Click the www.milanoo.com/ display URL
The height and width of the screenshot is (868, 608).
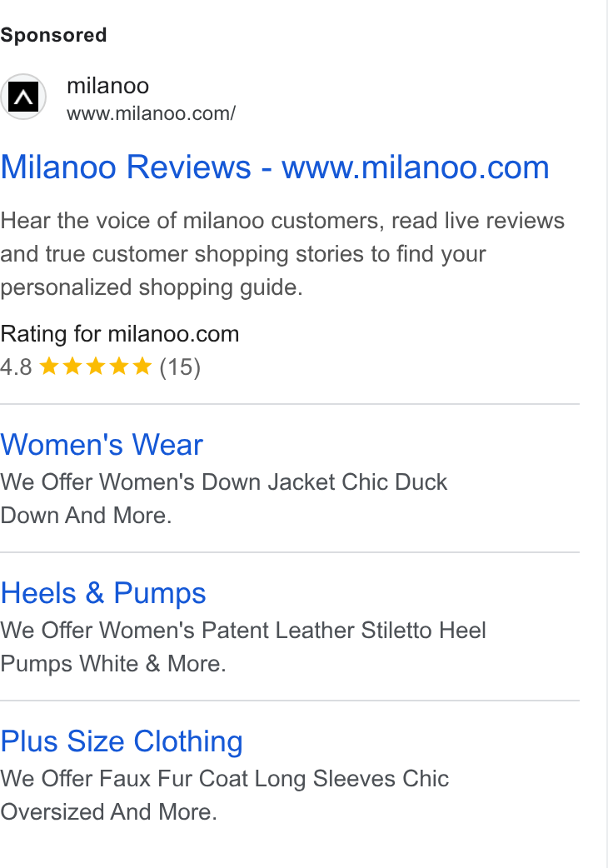(x=151, y=113)
